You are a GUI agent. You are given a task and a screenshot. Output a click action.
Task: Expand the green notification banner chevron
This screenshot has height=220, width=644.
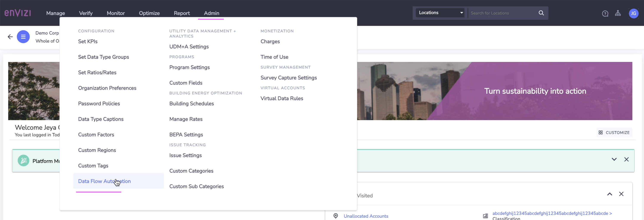[614, 159]
